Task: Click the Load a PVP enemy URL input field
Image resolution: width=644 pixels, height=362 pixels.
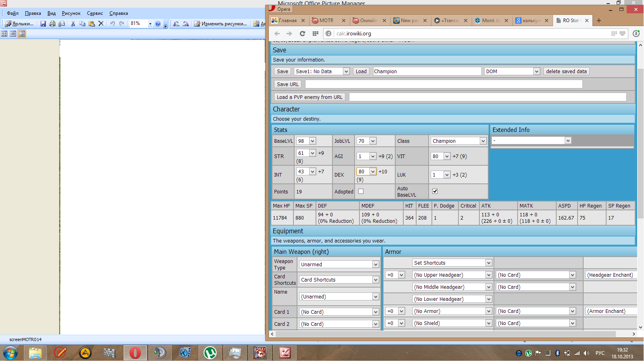Action: (x=487, y=97)
